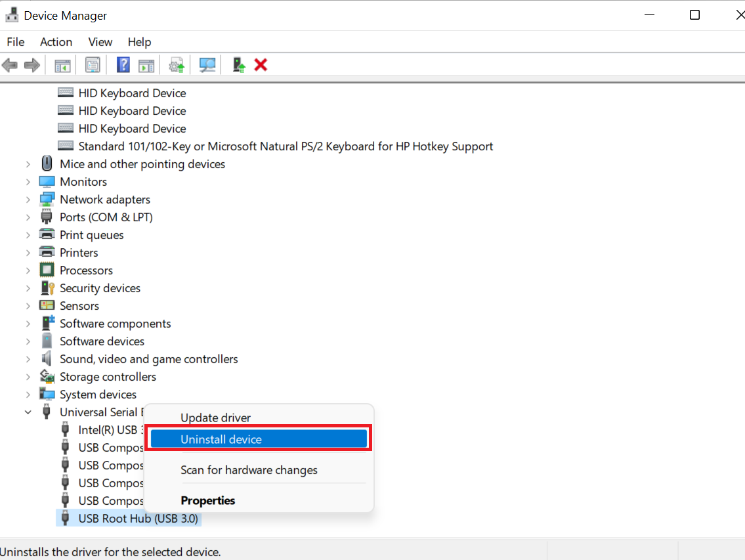Open the Properties toolbar icon
The width and height of the screenshot is (745, 560).
point(93,64)
